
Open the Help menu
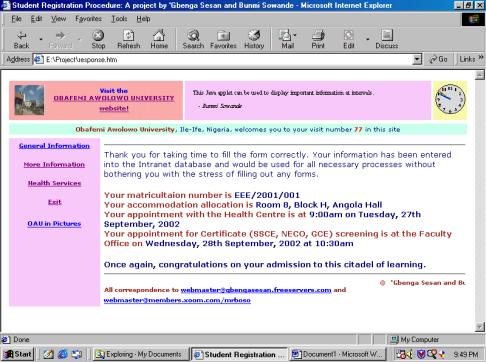pos(143,19)
